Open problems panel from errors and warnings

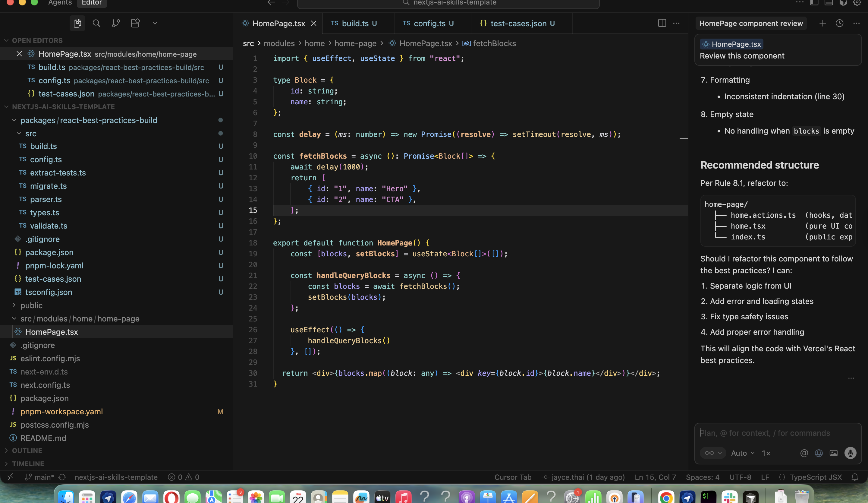(184, 477)
